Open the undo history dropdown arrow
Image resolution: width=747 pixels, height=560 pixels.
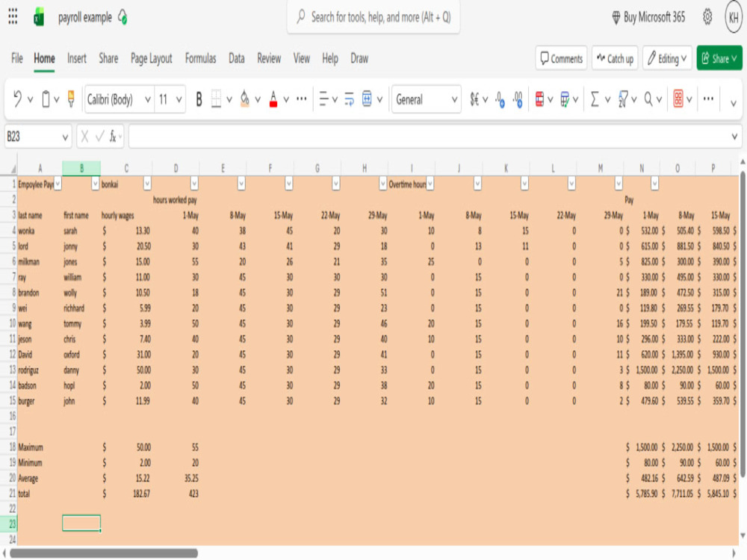31,99
